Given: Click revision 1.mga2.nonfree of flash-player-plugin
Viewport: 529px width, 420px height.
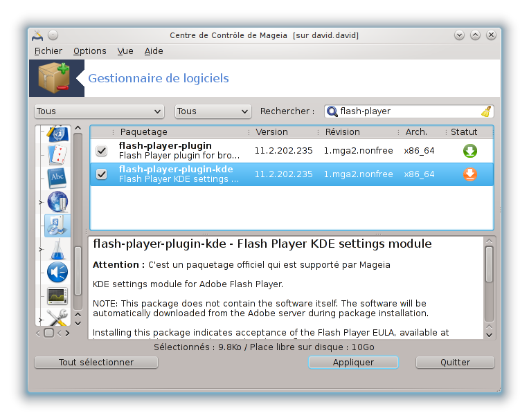Looking at the screenshot, I should pyautogui.click(x=358, y=151).
